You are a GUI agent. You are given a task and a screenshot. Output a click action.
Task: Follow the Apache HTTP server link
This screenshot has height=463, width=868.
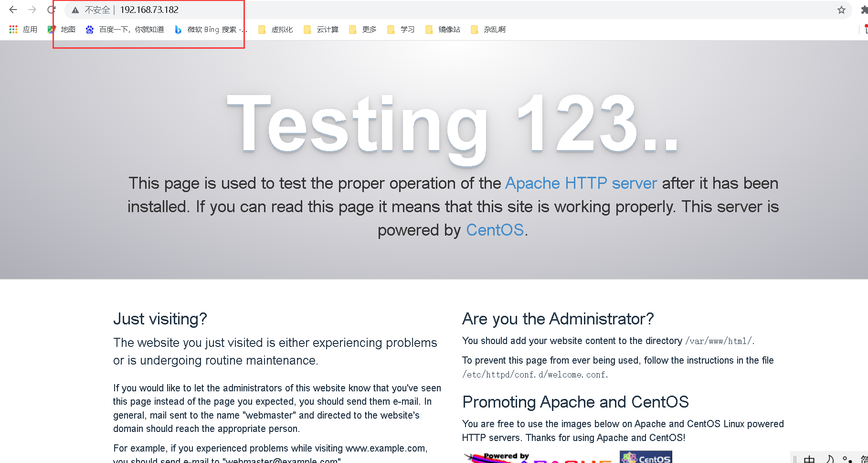pos(581,183)
